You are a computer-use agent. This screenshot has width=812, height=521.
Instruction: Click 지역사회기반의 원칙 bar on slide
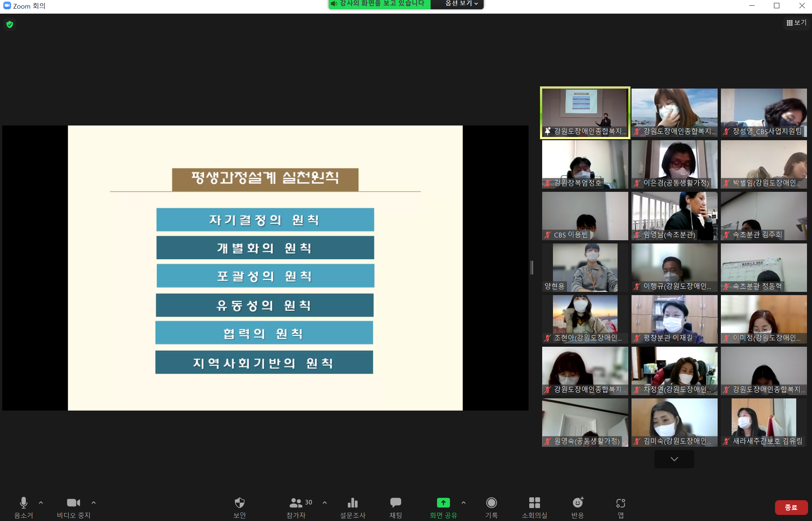click(264, 362)
